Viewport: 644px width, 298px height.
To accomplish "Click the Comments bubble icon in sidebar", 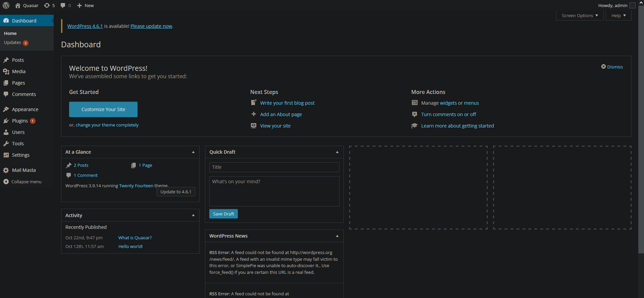I will [6, 94].
